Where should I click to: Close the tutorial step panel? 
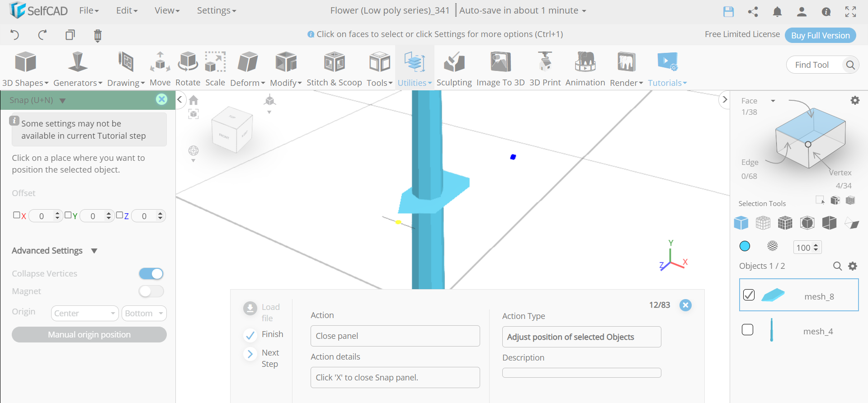[685, 305]
